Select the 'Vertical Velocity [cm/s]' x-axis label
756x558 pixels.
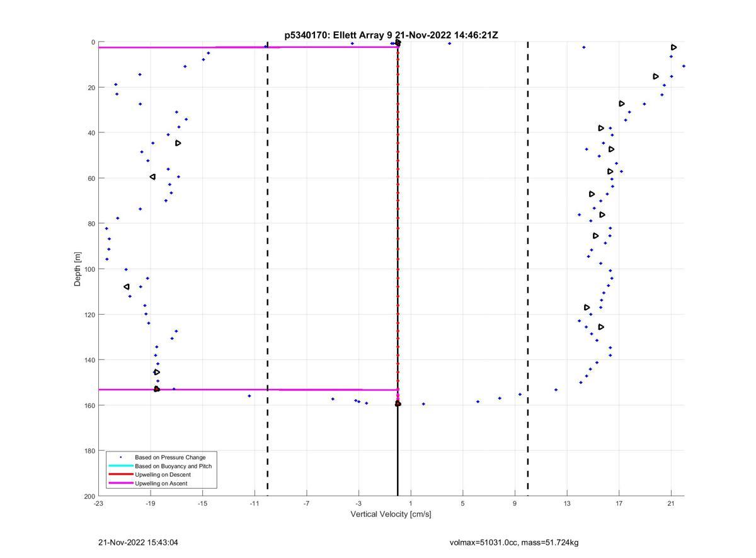tap(391, 514)
